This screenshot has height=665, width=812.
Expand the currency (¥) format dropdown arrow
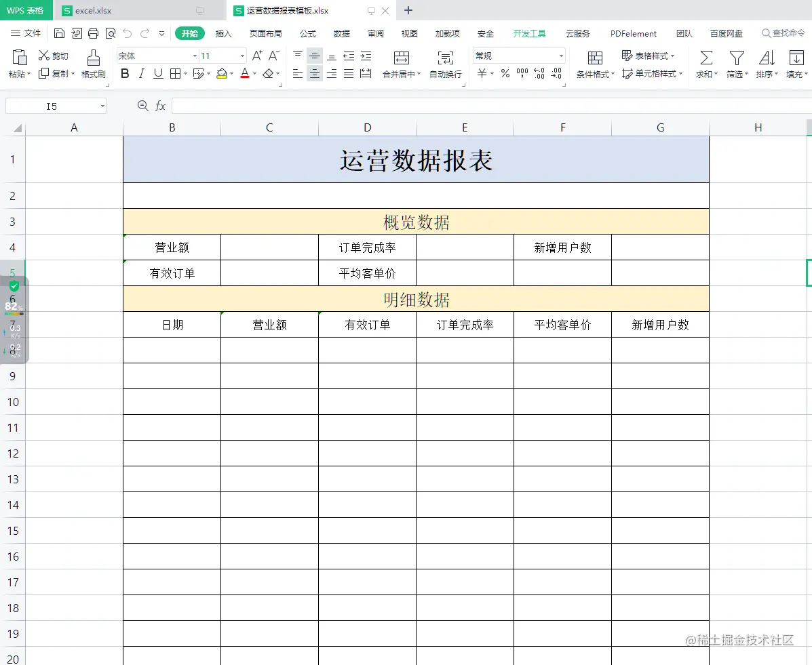tap(492, 74)
